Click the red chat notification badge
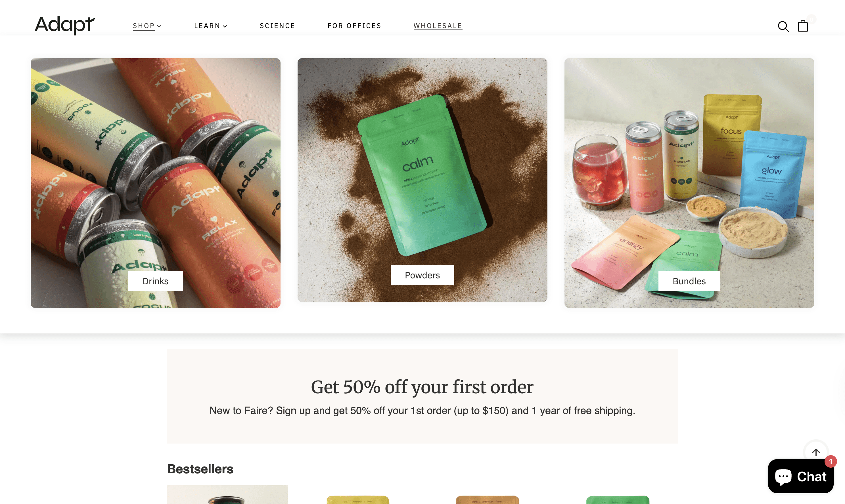The height and width of the screenshot is (504, 845). tap(831, 461)
